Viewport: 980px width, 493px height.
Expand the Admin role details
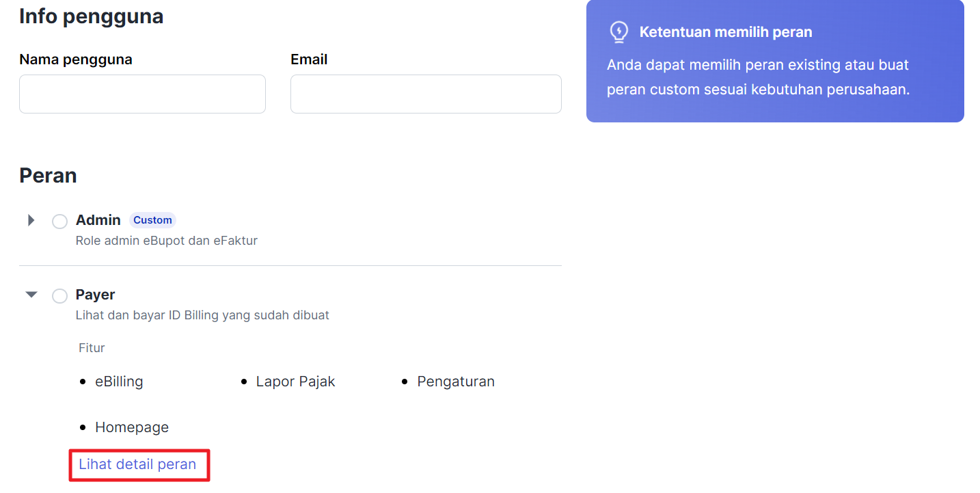tap(31, 220)
